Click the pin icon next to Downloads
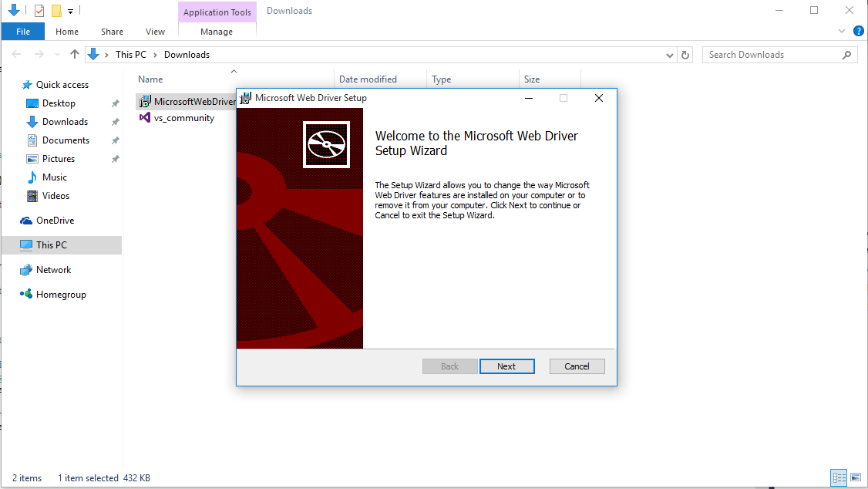868x489 pixels. click(x=115, y=122)
